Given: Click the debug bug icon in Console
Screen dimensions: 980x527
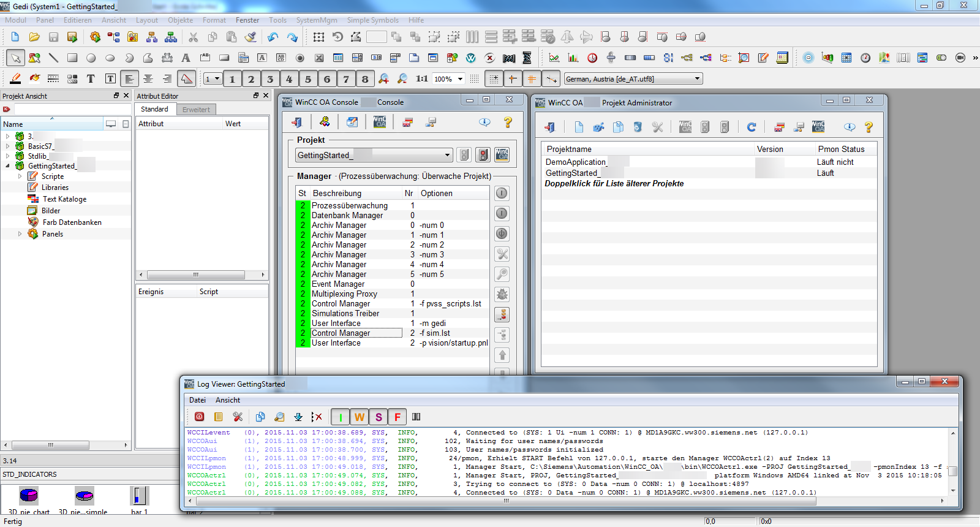Looking at the screenshot, I should point(502,294).
